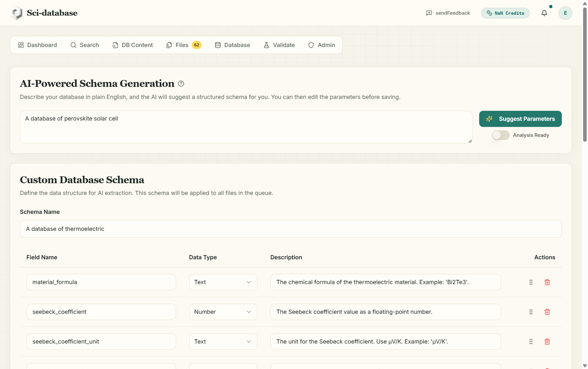Open data type dropdown for material_formula
The image size is (588, 369).
point(223,282)
